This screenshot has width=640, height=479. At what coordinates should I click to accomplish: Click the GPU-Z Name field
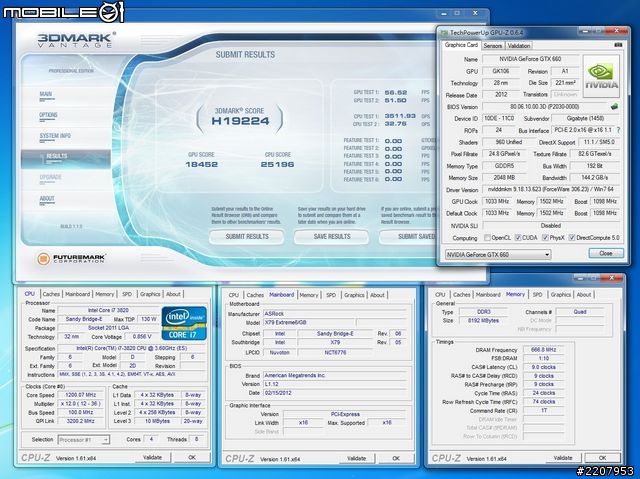point(530,59)
